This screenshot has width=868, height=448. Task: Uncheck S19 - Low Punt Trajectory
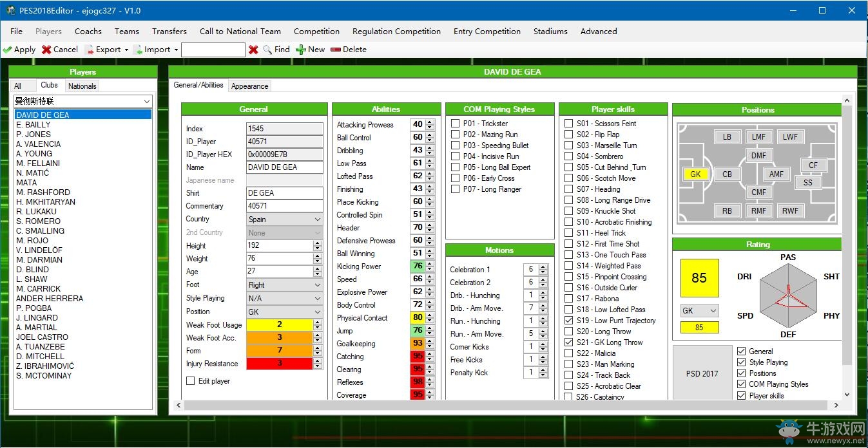point(568,321)
